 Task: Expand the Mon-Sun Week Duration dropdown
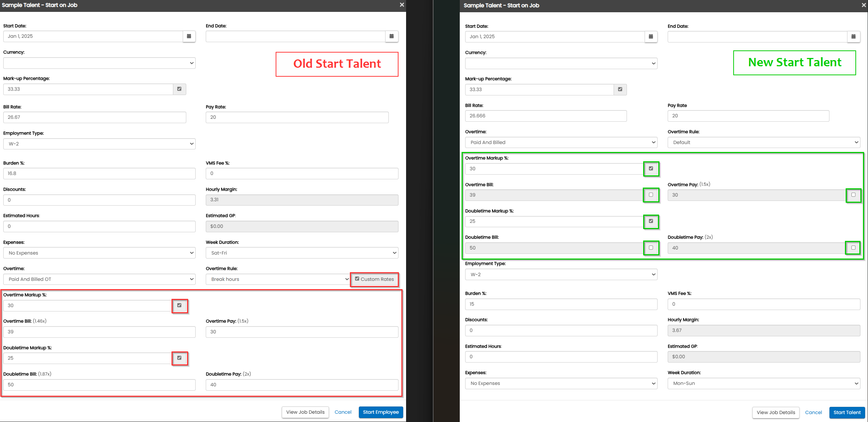click(x=764, y=383)
